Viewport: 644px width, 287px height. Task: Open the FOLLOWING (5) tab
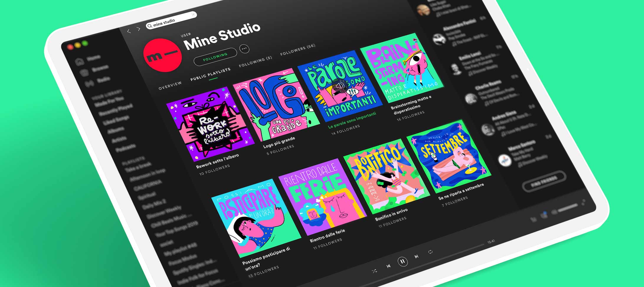[x=255, y=62]
